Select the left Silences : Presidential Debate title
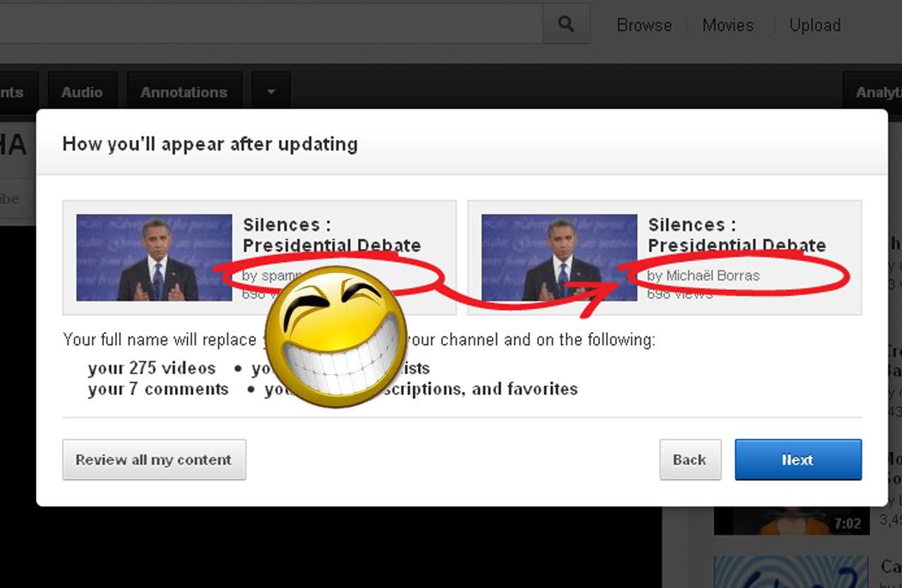The image size is (902, 588). tap(331, 234)
